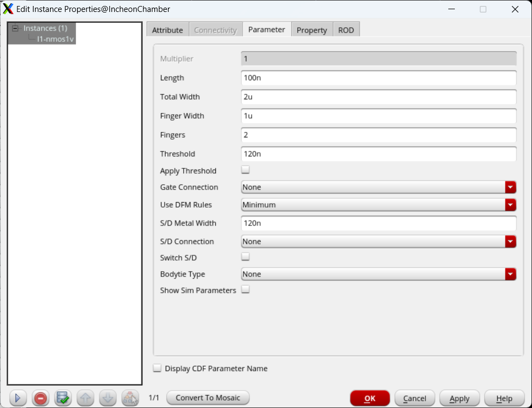Click the down arrow icon
Viewport: 532px width, 408px height.
[108, 398]
